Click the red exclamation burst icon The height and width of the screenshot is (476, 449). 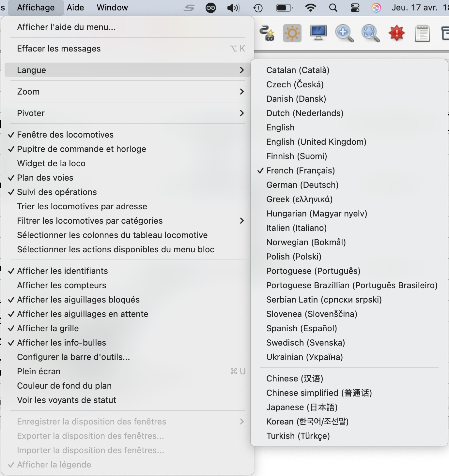click(x=396, y=33)
